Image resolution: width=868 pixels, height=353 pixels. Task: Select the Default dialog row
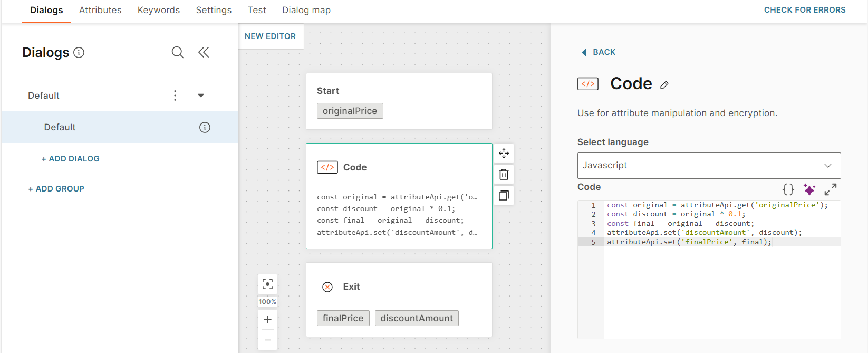coord(120,127)
